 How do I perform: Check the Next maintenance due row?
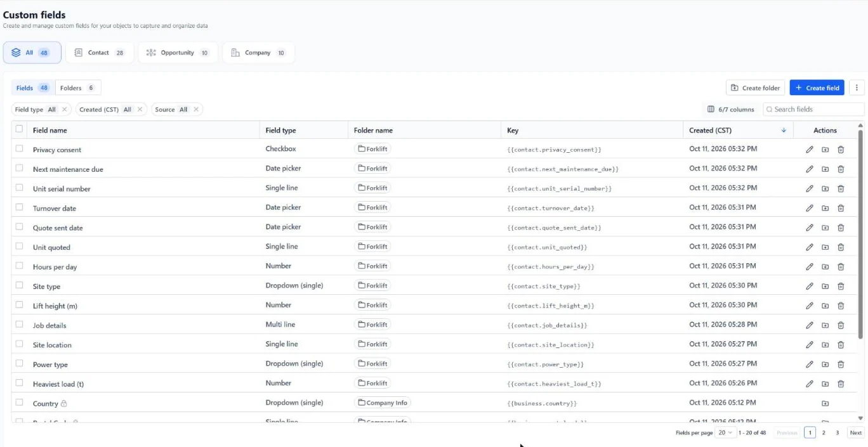[x=19, y=168]
